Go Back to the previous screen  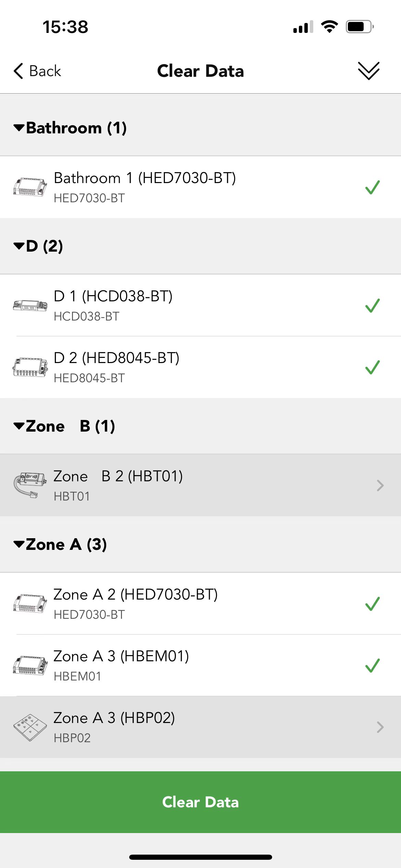click(x=37, y=71)
